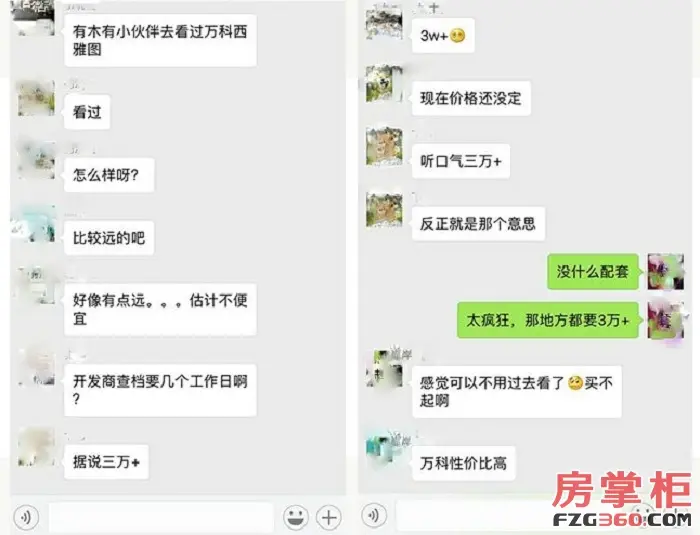The height and width of the screenshot is (535, 700).
Task: Tap the voice input icon in left chat
Action: coord(26,517)
